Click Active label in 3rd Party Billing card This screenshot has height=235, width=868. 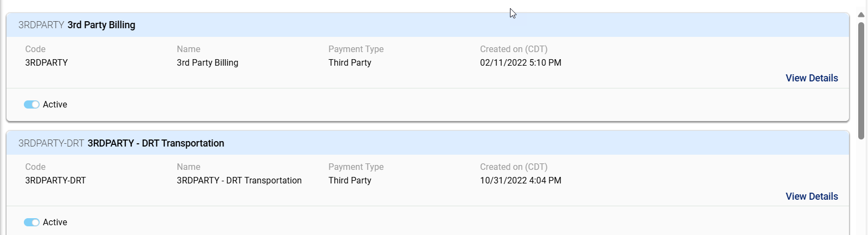[55, 104]
